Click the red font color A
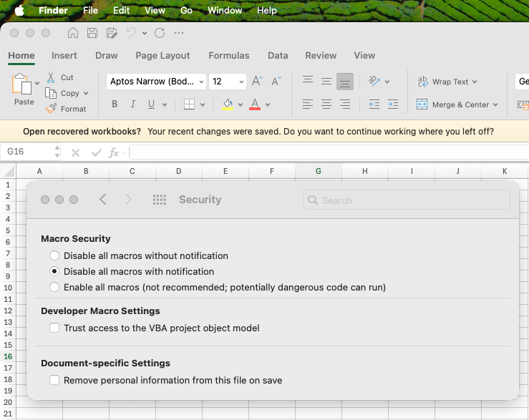Viewport: 529px width, 420px height. 255,104
